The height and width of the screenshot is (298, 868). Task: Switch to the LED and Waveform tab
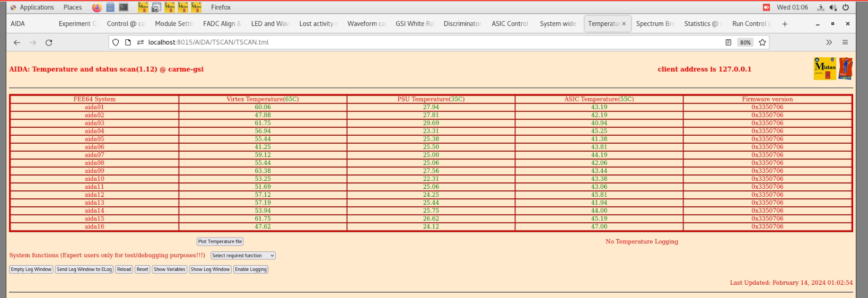tap(270, 24)
